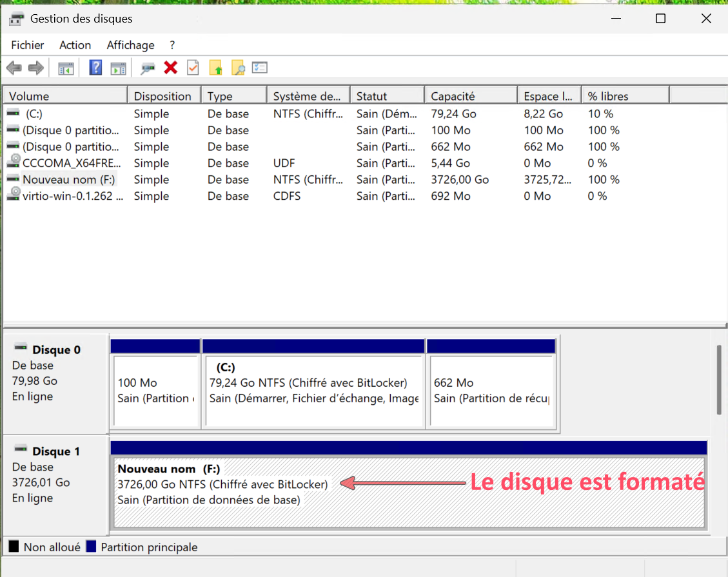Open the Affichage menu

pyautogui.click(x=130, y=45)
